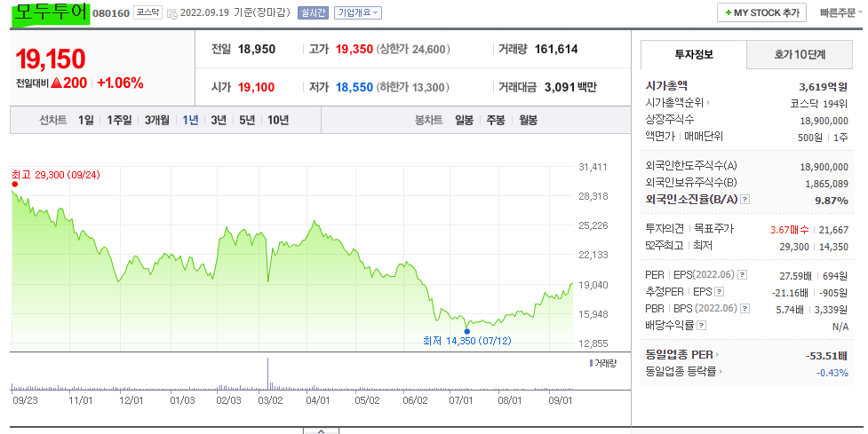Click the 실시간 button

[313, 12]
